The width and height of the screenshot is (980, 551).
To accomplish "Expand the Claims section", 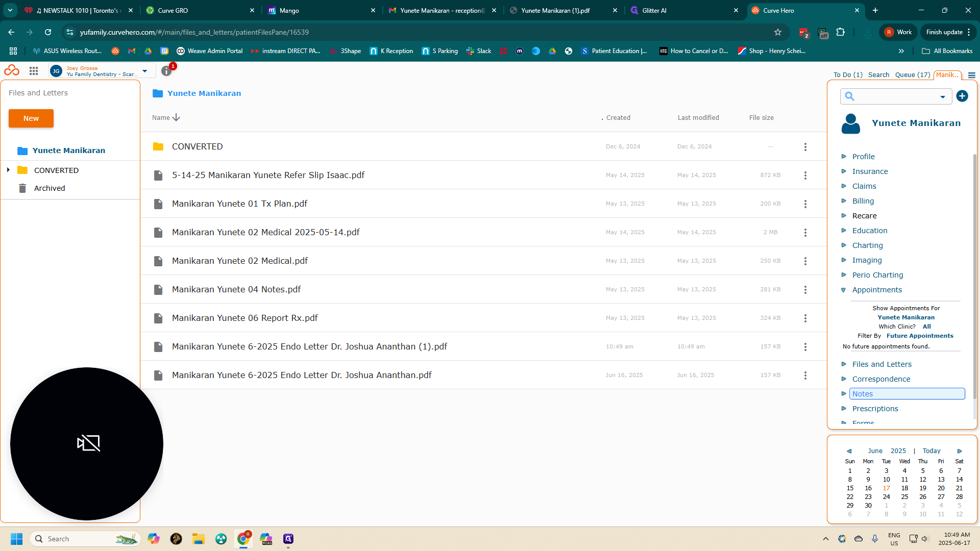I will pyautogui.click(x=844, y=186).
